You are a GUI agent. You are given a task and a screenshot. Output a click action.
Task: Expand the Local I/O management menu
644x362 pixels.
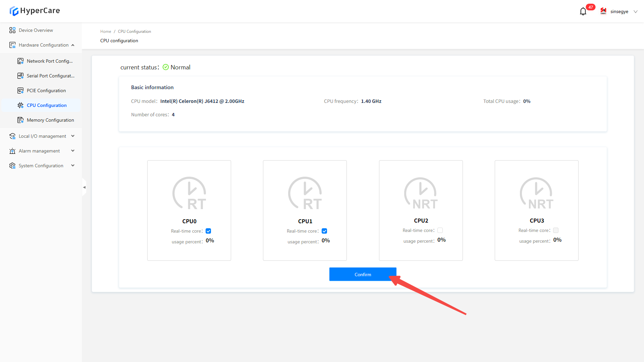42,136
